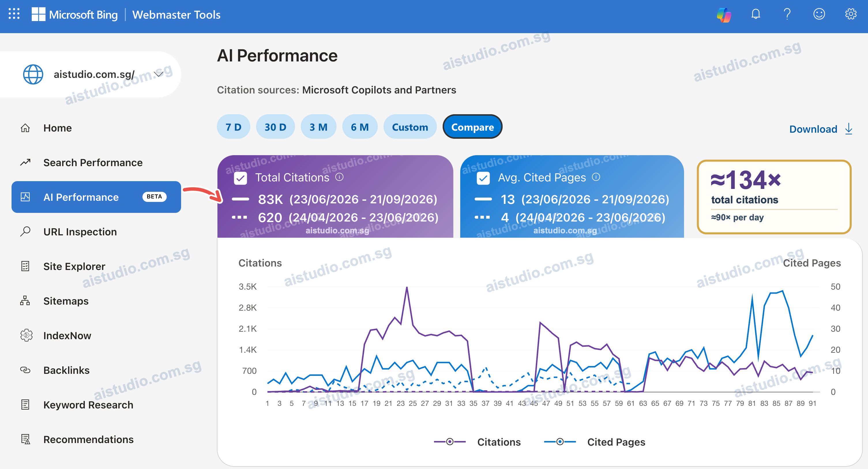Click the Keyword Research icon
Viewport: 868px width, 469px height.
point(25,404)
